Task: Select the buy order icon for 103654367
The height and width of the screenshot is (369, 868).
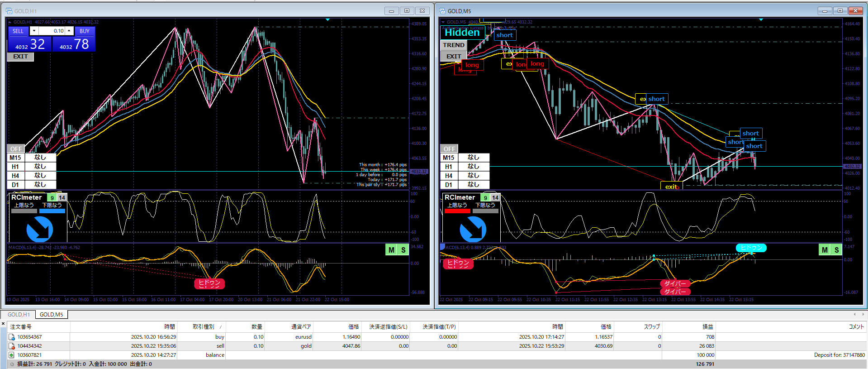Action: coord(12,337)
